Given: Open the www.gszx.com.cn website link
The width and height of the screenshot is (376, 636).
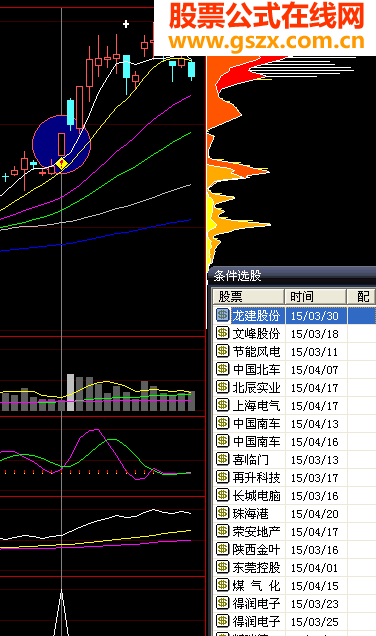Looking at the screenshot, I should point(266,41).
